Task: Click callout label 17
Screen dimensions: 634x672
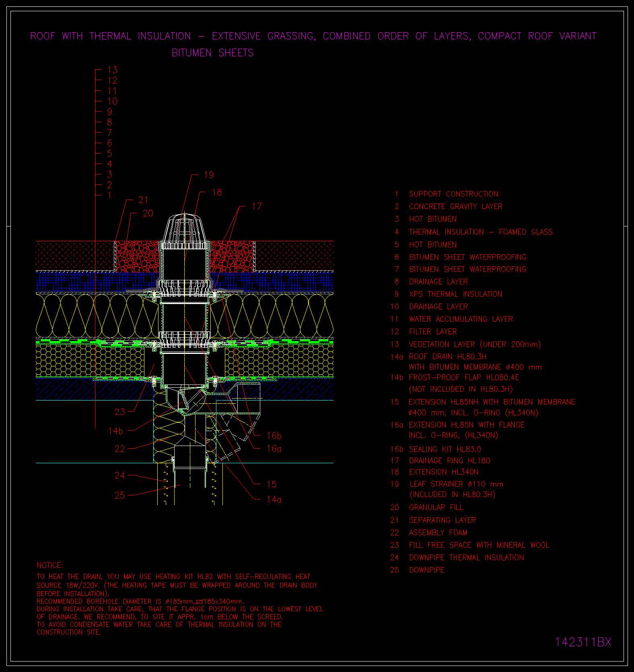Action: tap(257, 207)
